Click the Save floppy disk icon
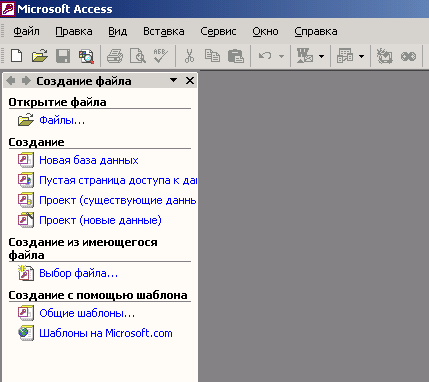Screen dimensions: 429x382 63,56
